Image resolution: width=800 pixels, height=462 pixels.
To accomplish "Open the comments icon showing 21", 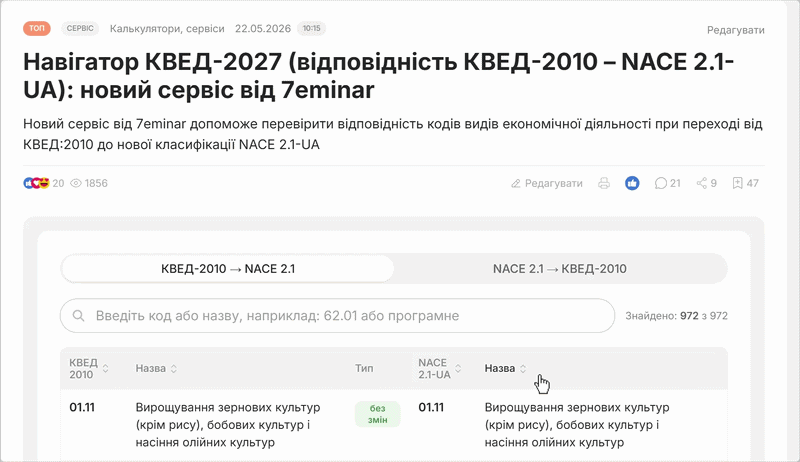I will tap(667, 183).
